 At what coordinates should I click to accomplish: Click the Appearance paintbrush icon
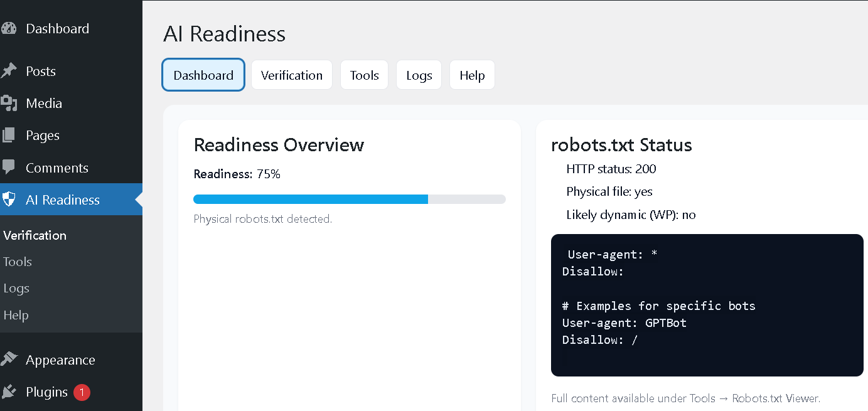pos(9,360)
